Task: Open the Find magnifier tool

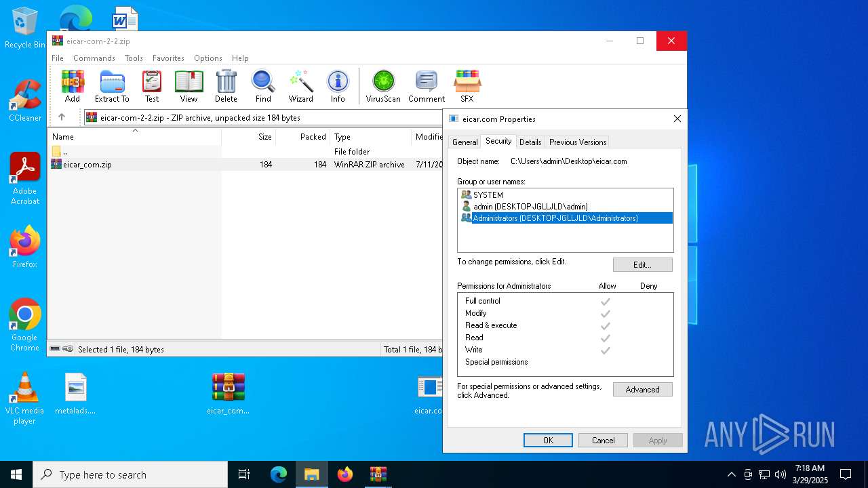Action: click(263, 86)
